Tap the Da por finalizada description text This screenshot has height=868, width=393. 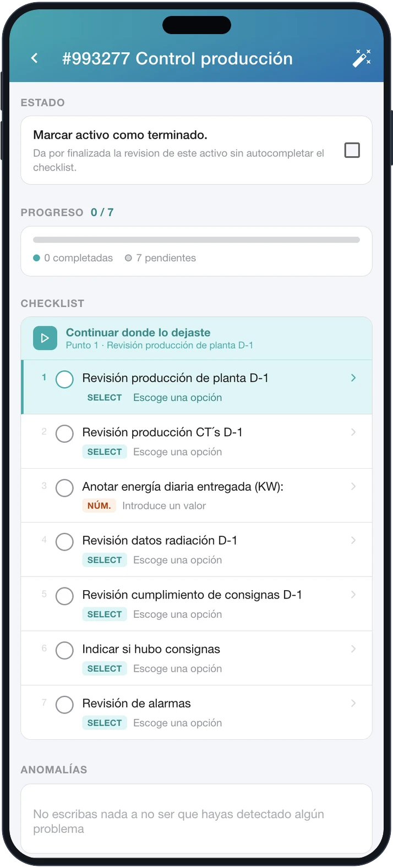pos(178,160)
